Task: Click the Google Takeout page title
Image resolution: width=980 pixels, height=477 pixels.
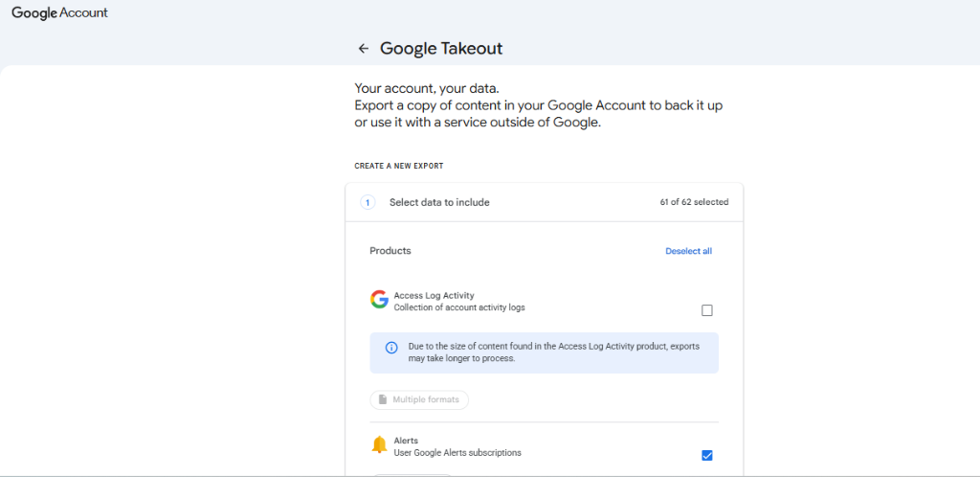Action: pos(441,49)
